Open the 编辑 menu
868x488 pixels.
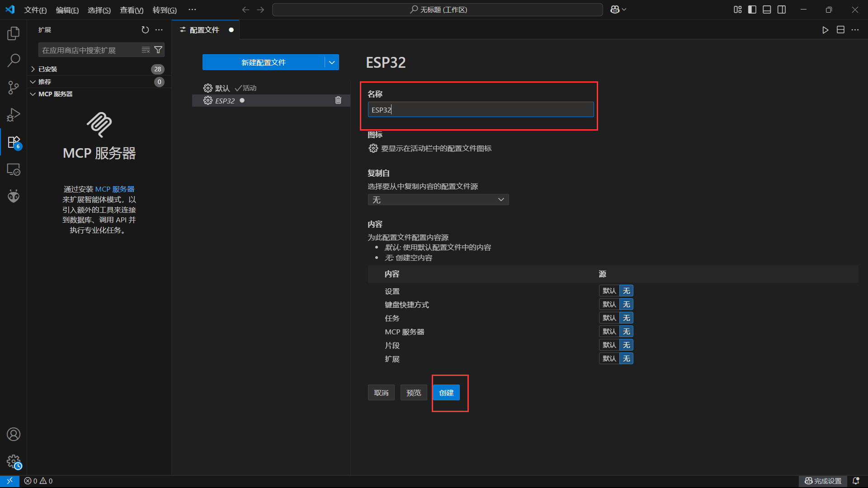pos(67,10)
